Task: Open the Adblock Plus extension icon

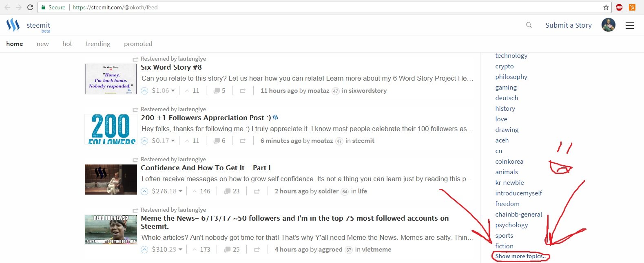Action: pyautogui.click(x=619, y=7)
